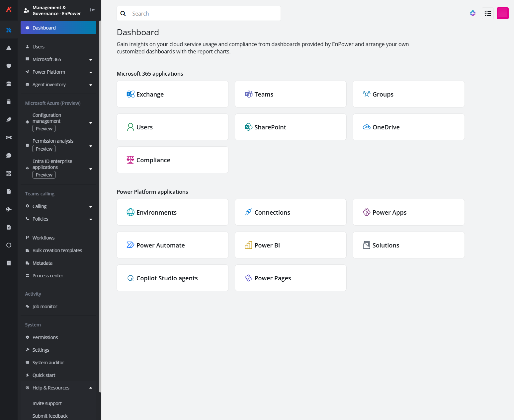Open the database stack icon in left rail
514x420 pixels.
point(9,84)
